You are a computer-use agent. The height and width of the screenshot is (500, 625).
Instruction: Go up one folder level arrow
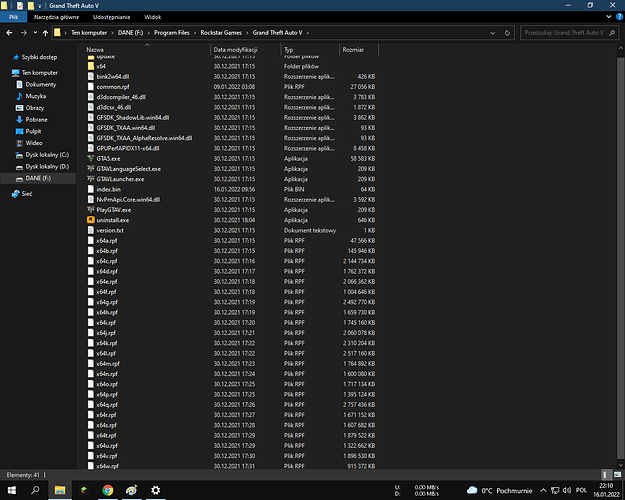[45, 33]
